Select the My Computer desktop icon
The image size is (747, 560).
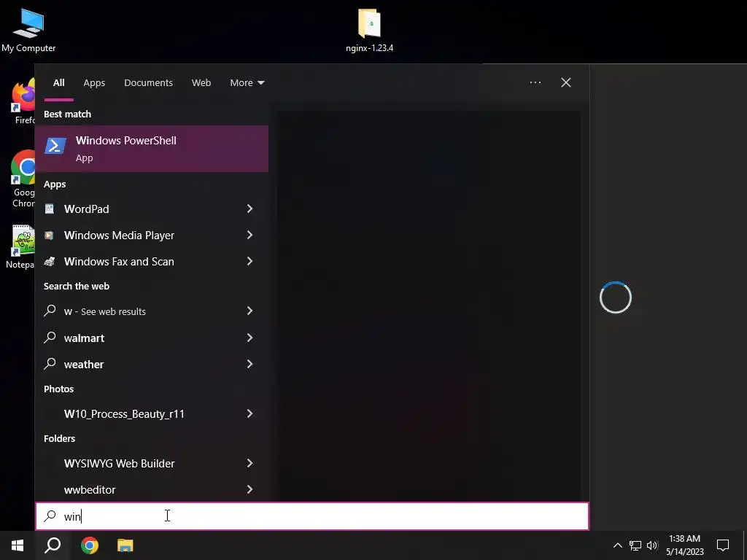(x=28, y=30)
